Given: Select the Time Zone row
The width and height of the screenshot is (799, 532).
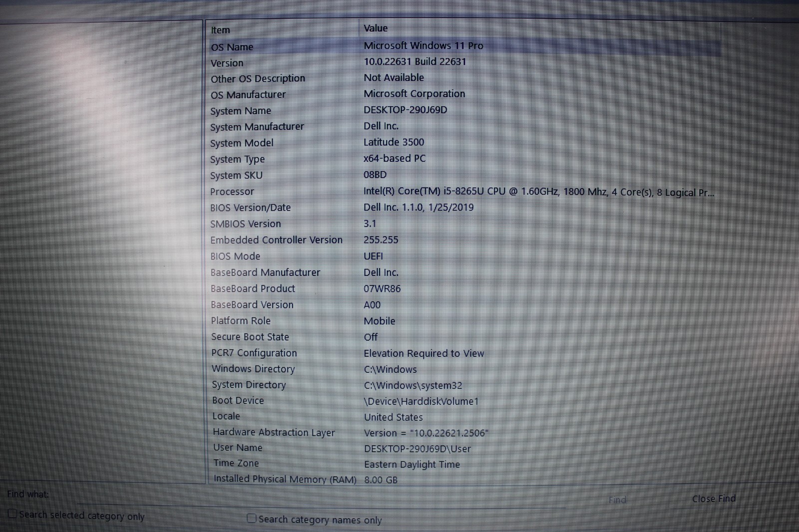Looking at the screenshot, I should 236,463.
